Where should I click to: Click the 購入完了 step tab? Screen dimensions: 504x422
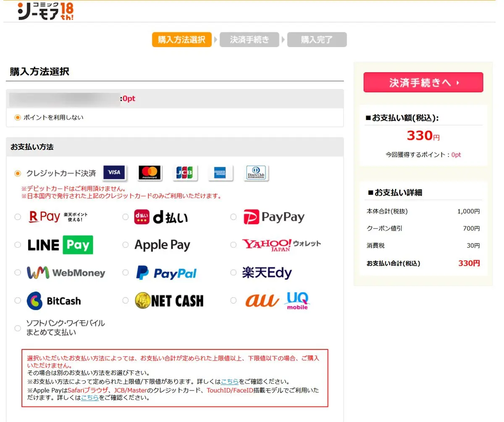317,40
